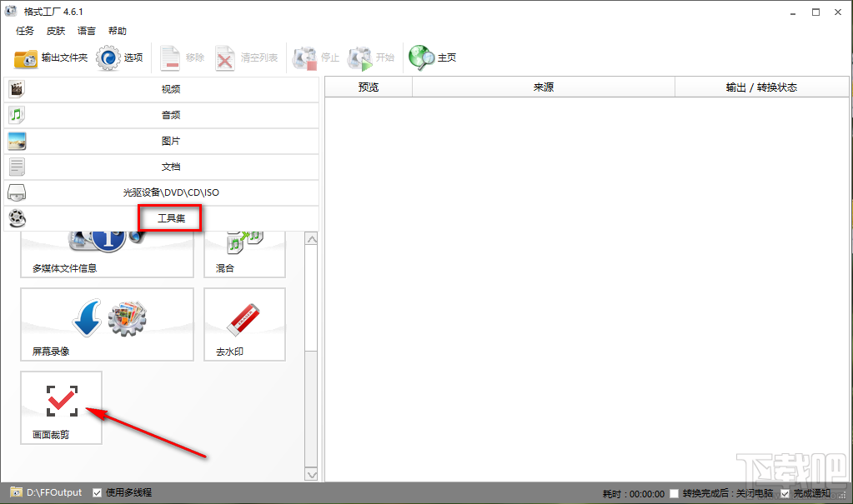Click the audio music note icon
This screenshot has height=504, width=853.
tap(17, 115)
